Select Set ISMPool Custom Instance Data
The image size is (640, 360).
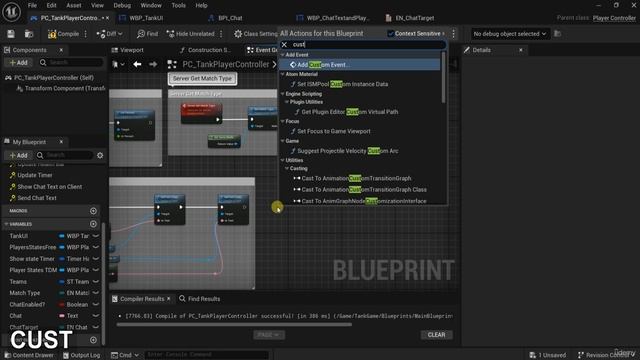[342, 84]
